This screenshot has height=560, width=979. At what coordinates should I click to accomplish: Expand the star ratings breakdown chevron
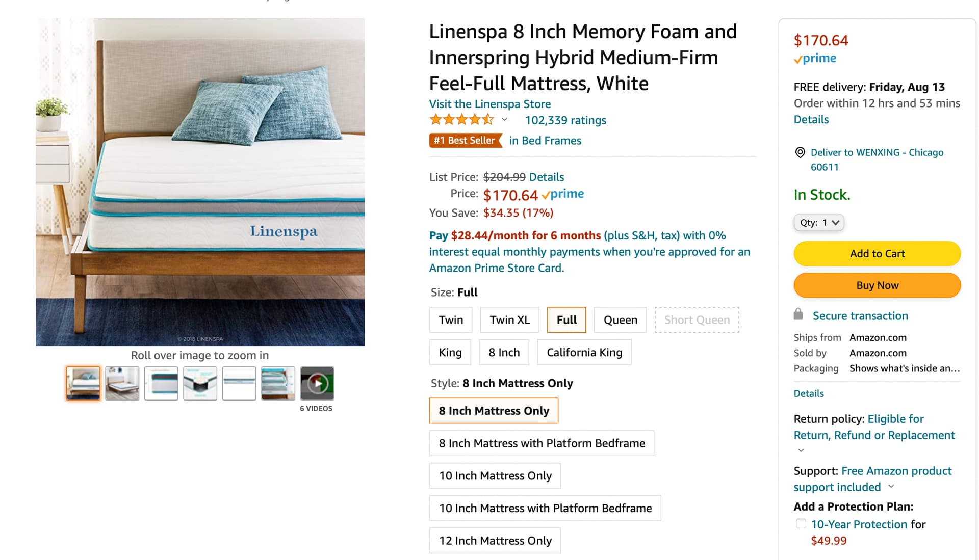(x=504, y=120)
